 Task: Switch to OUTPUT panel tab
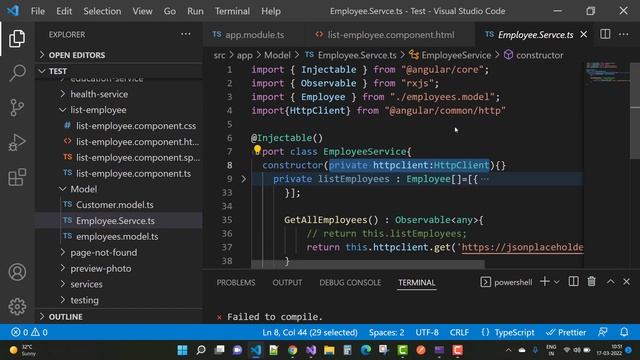[287, 282]
